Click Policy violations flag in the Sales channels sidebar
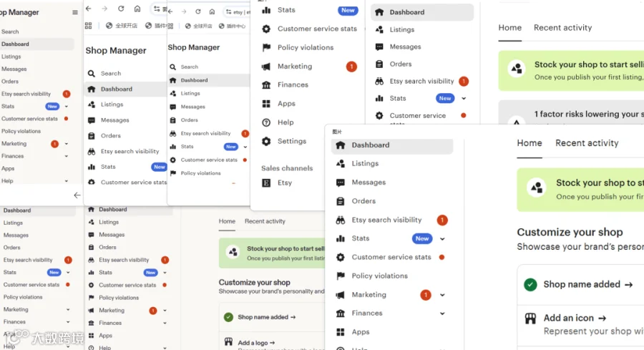The height and width of the screenshot is (350, 644). point(266,48)
